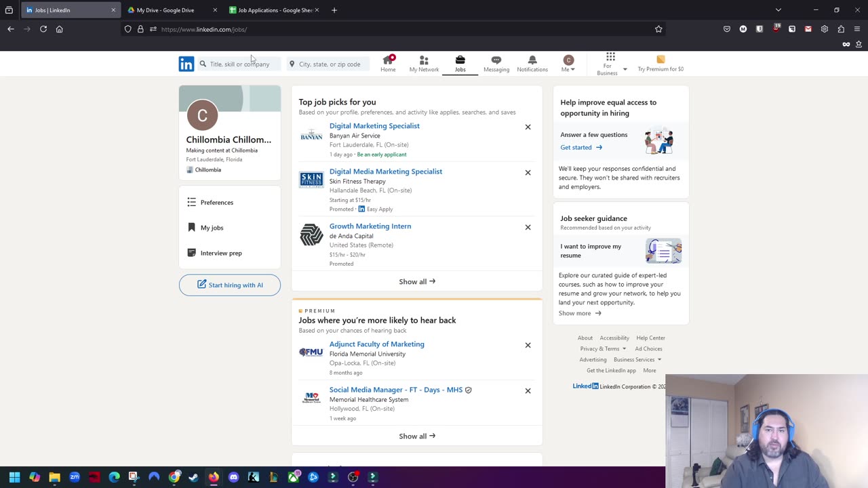Show all premium jobs likely to hear back

[417, 436]
